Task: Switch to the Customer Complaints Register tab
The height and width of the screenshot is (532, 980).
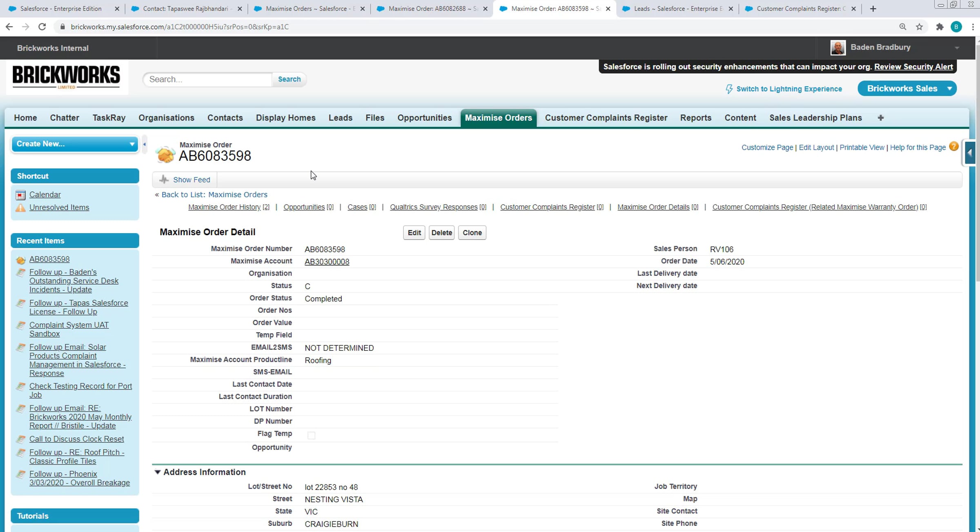Action: pos(606,118)
